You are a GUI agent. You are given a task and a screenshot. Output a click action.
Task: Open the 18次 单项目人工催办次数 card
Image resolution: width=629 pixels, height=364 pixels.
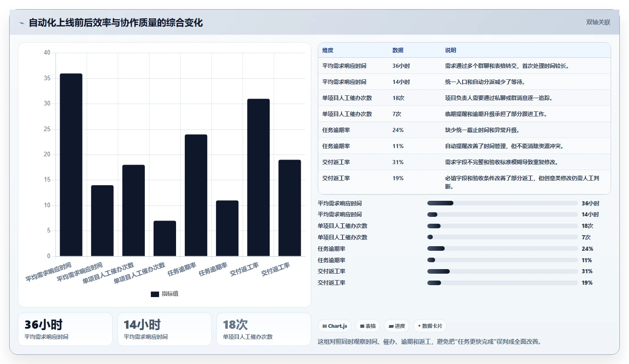(x=264, y=329)
